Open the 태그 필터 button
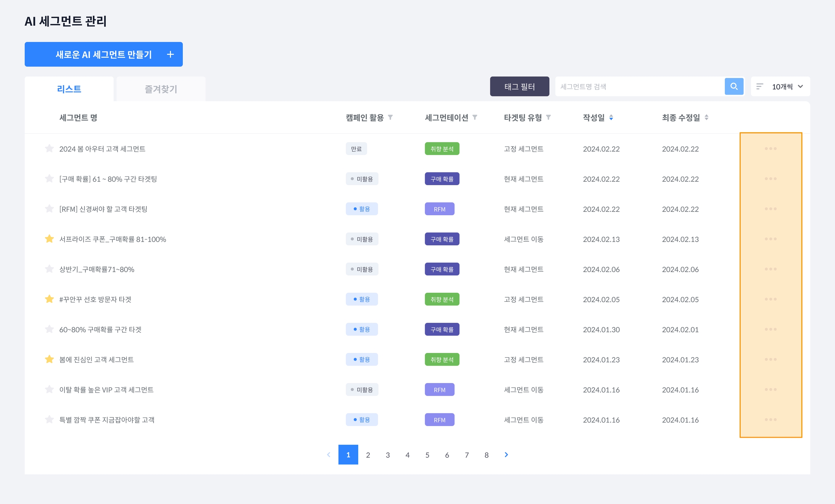This screenshot has height=504, width=835. (x=519, y=86)
